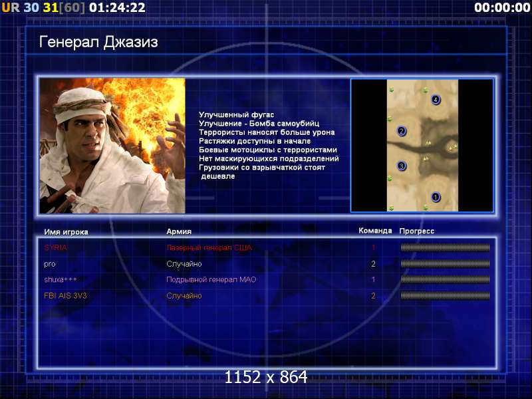Click the Армия column header
532x399 pixels.
pos(179,231)
